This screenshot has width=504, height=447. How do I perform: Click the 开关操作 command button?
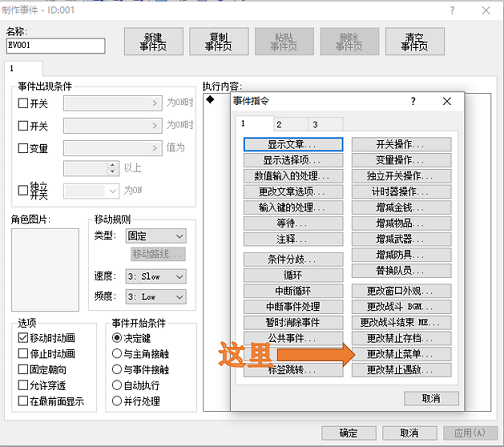pyautogui.click(x=401, y=145)
